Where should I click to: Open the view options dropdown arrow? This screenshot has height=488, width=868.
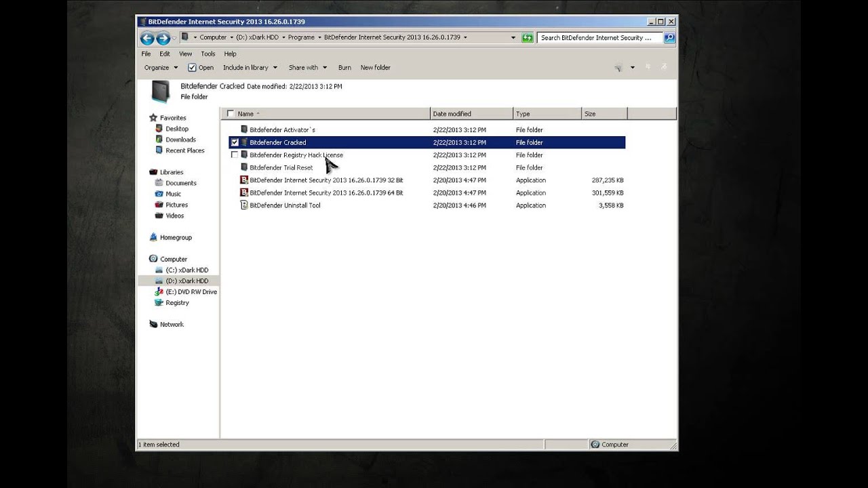[x=633, y=68]
